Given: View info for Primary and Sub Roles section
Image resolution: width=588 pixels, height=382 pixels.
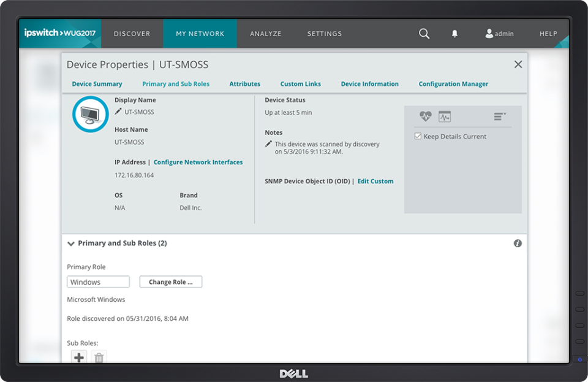Looking at the screenshot, I should (x=518, y=243).
